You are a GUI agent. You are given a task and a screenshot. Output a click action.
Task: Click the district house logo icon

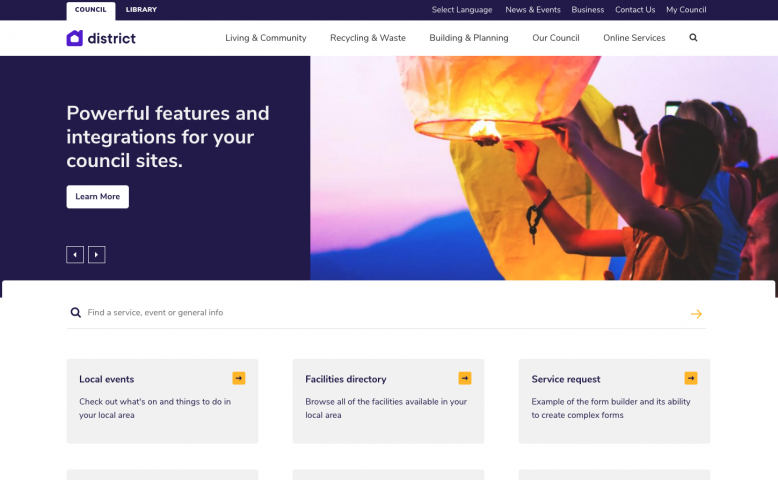[74, 38]
